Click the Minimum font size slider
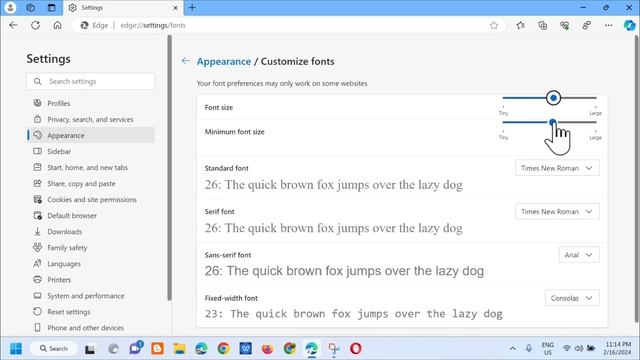 click(549, 122)
